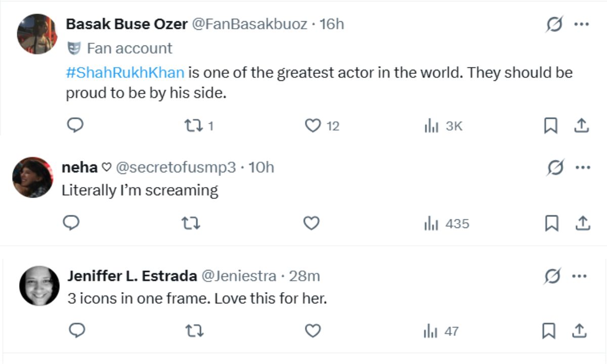
Task: Reply to neha's screaming tweet
Action: click(71, 223)
